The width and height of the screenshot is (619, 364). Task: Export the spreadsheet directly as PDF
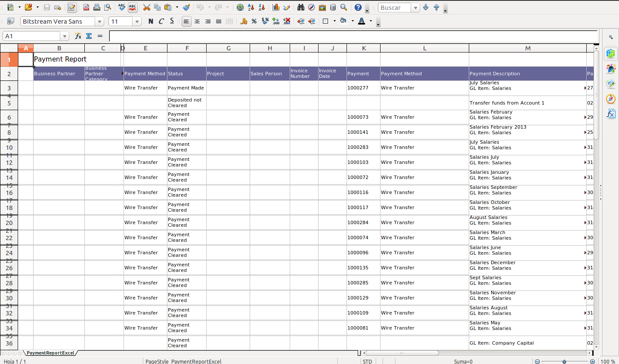(86, 8)
